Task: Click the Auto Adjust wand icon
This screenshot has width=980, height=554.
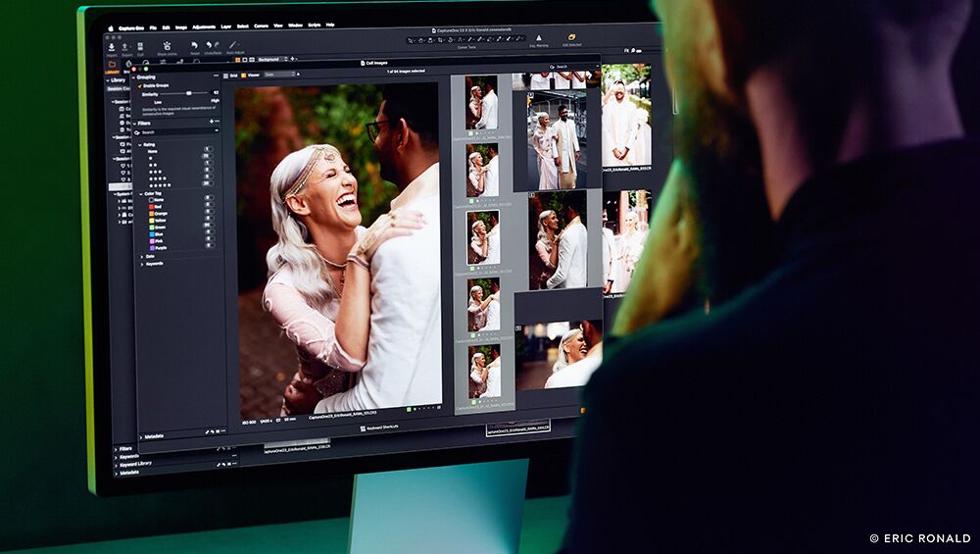Action: [232, 45]
